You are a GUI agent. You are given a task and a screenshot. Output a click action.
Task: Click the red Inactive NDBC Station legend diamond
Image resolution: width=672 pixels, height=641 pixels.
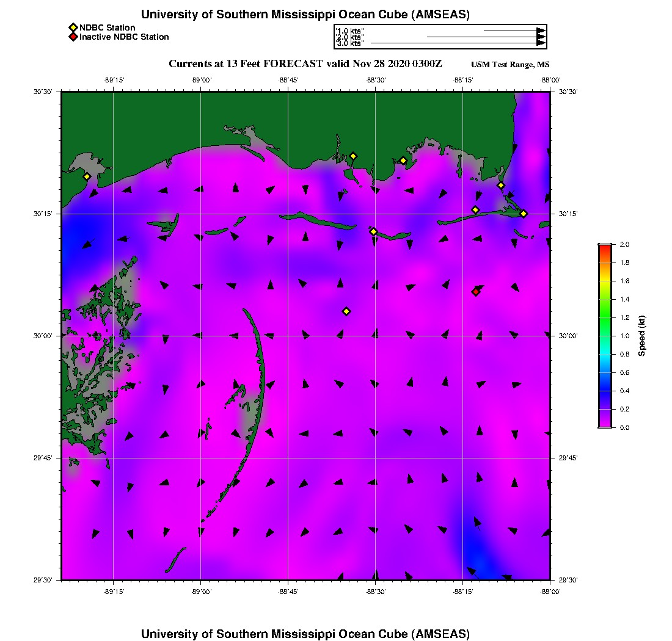click(x=73, y=37)
